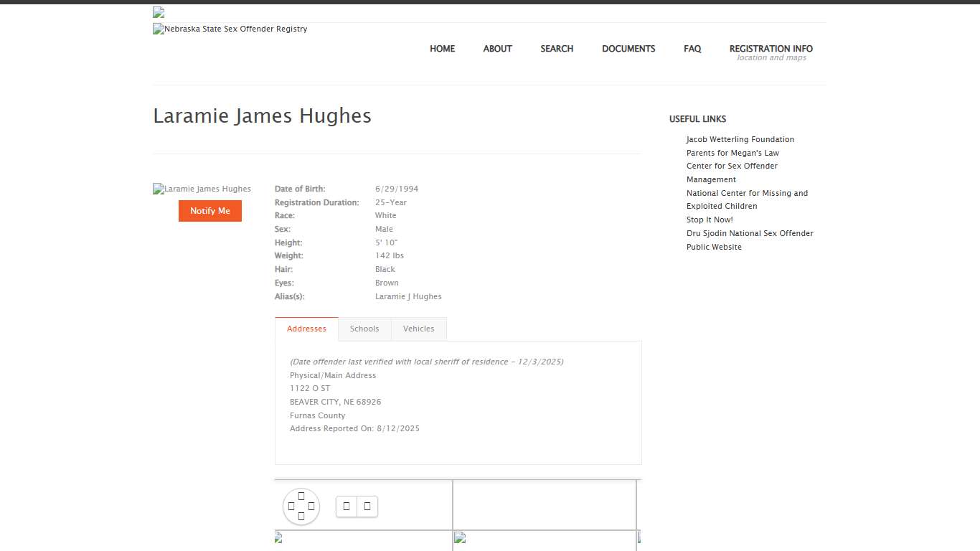
Task: Click Laramie James Hughes offender photo
Action: point(202,189)
